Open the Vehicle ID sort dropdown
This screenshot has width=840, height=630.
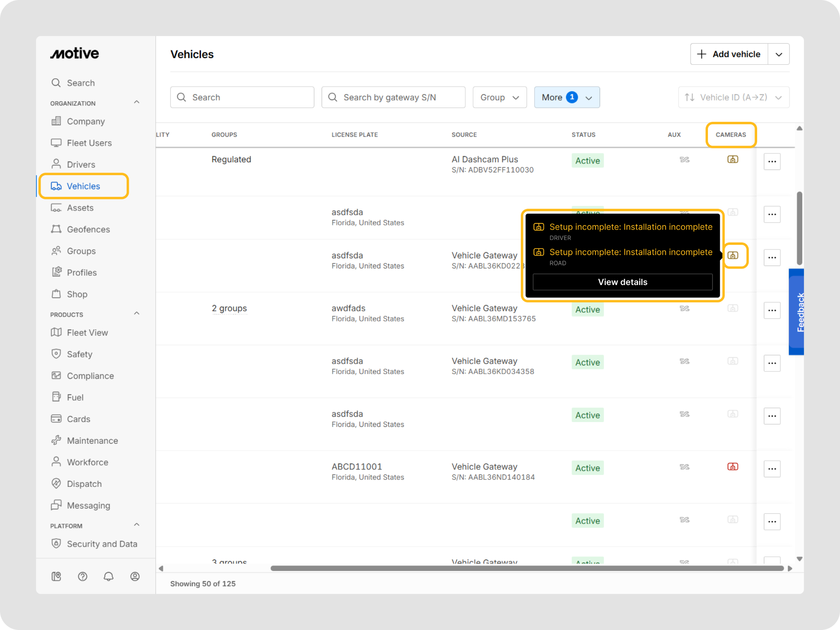click(x=733, y=97)
